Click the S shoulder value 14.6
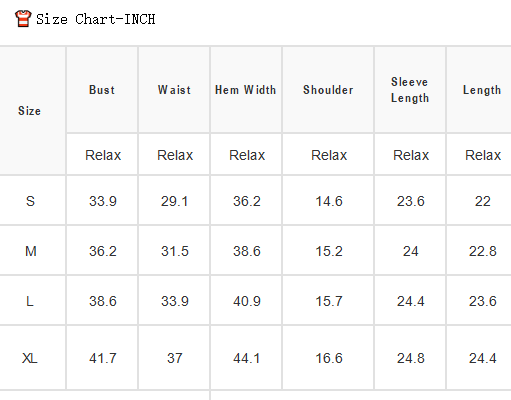 (x=329, y=201)
